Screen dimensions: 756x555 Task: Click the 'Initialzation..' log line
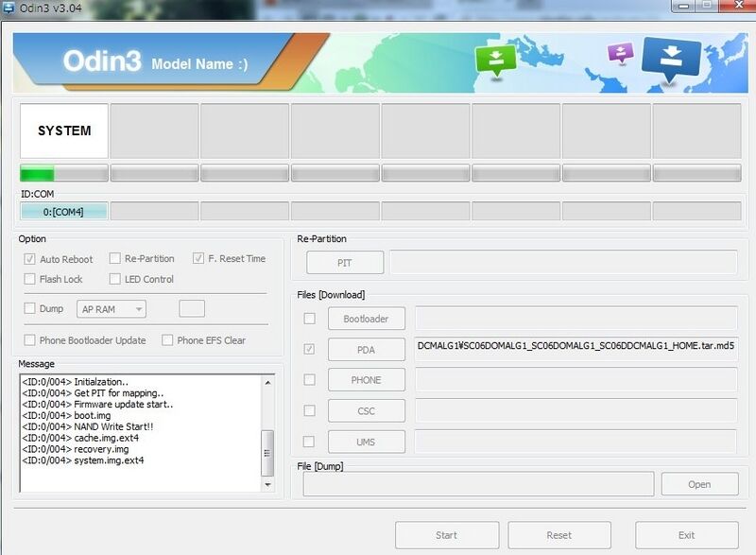[x=76, y=382]
